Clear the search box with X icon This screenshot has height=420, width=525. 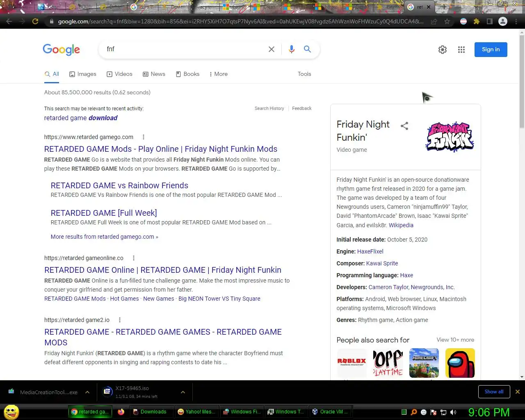coord(272,49)
